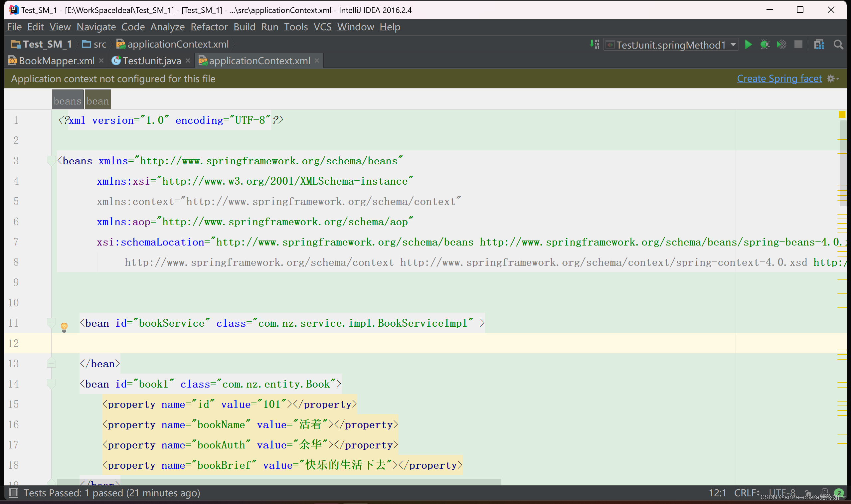Screen dimensions: 851x504
Task: Run TestJunit.springMethod1 with the green play icon
Action: click(748, 45)
